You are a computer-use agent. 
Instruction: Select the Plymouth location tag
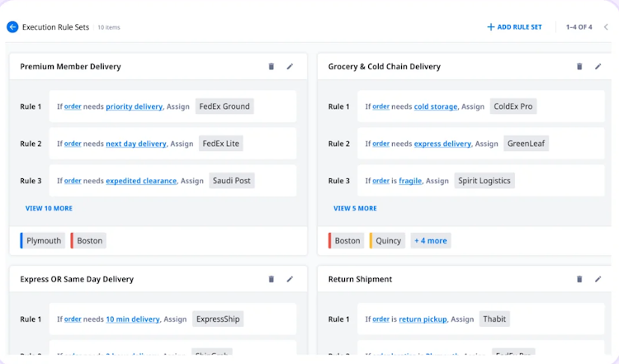pos(44,241)
